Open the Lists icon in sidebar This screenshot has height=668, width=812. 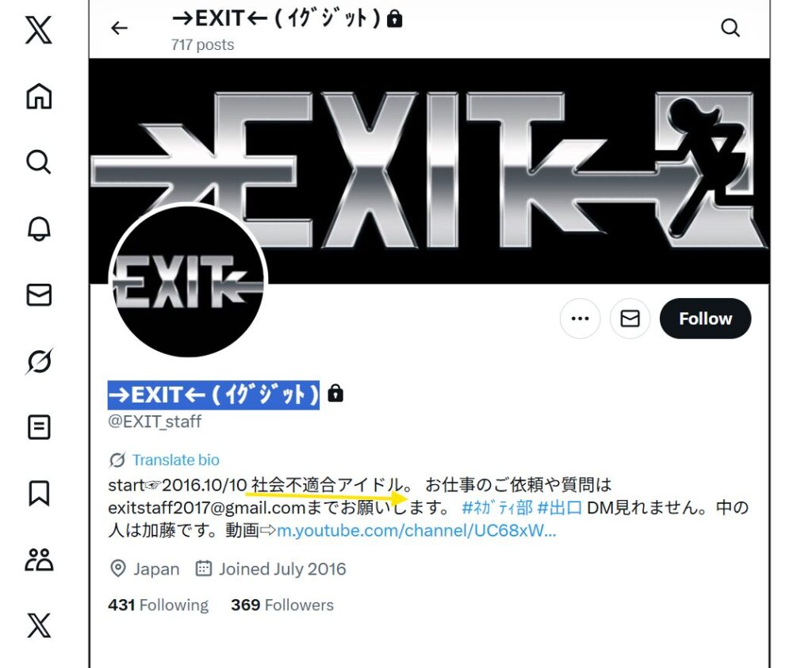39,427
